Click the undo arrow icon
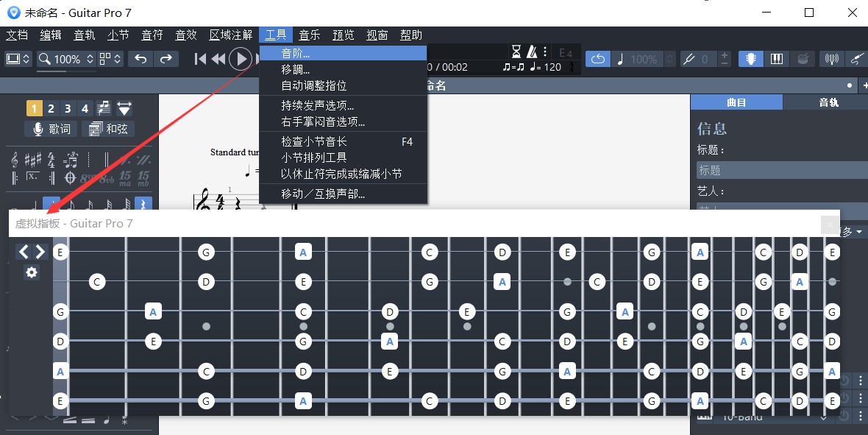Screen dimensions: 868x435 [x=140, y=59]
